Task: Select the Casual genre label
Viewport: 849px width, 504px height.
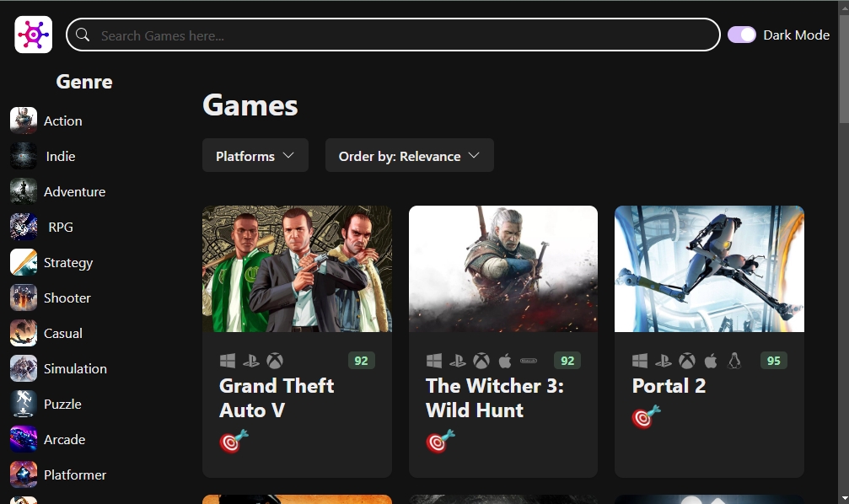Action: [x=62, y=334]
